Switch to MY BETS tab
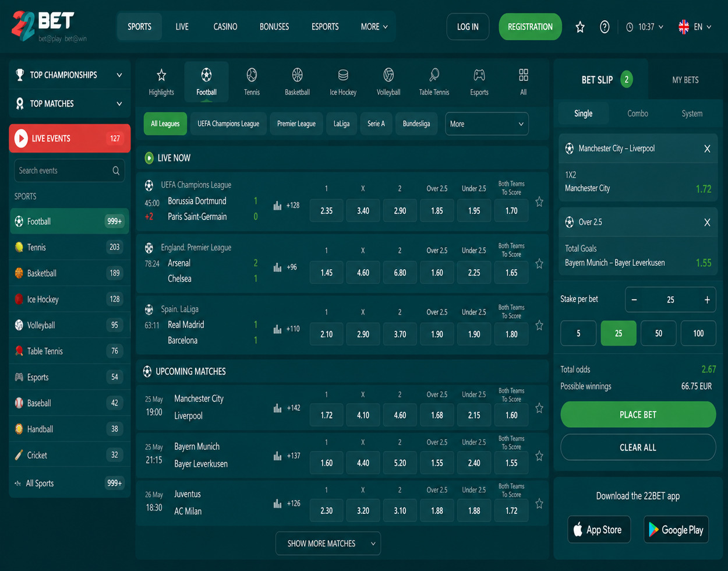This screenshot has width=728, height=571. coord(685,80)
